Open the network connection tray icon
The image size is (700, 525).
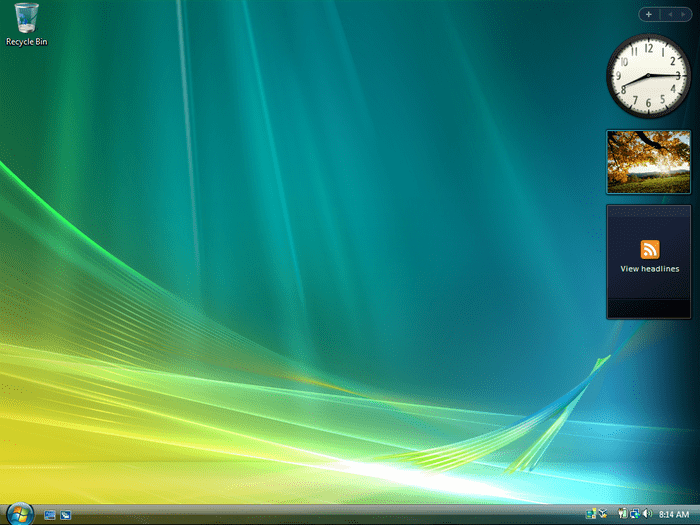coord(634,514)
